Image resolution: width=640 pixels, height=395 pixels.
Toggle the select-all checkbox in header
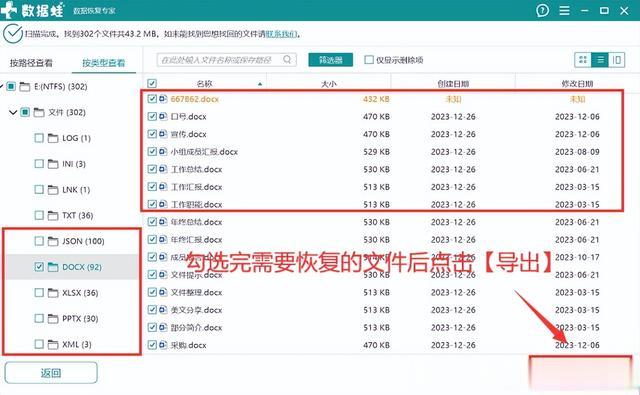pos(152,84)
